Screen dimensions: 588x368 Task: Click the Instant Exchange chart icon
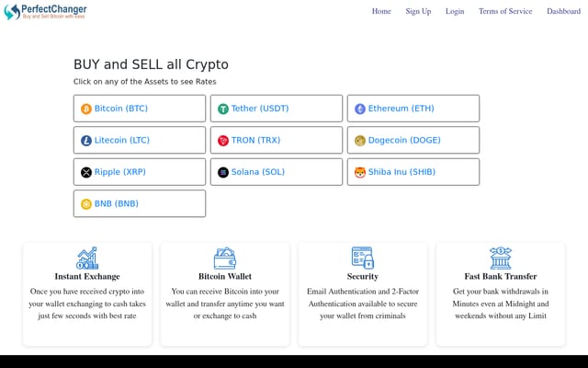[x=87, y=258]
